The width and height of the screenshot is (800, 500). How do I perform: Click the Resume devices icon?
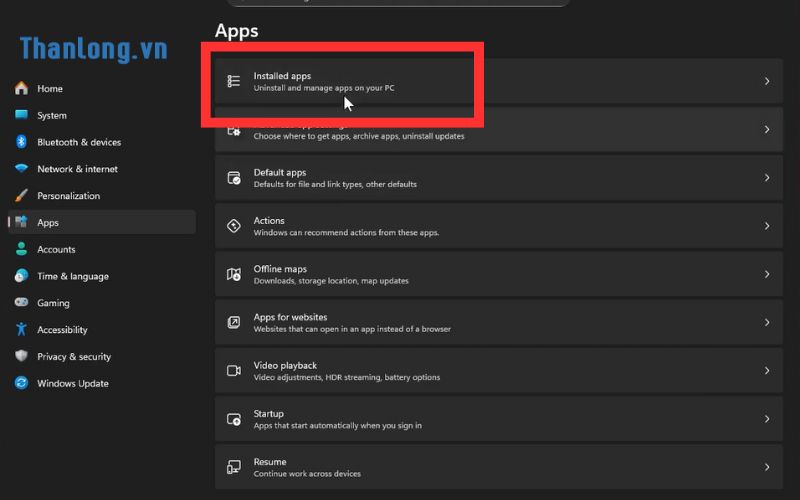234,467
